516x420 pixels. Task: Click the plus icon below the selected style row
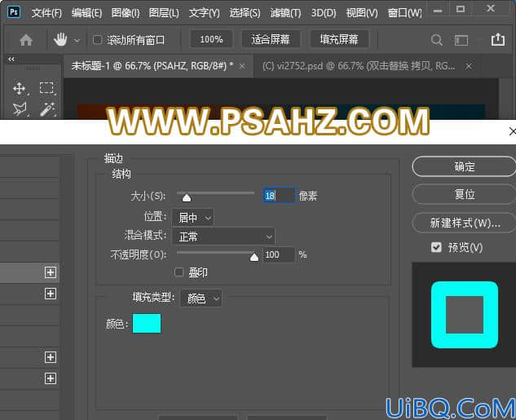point(51,294)
